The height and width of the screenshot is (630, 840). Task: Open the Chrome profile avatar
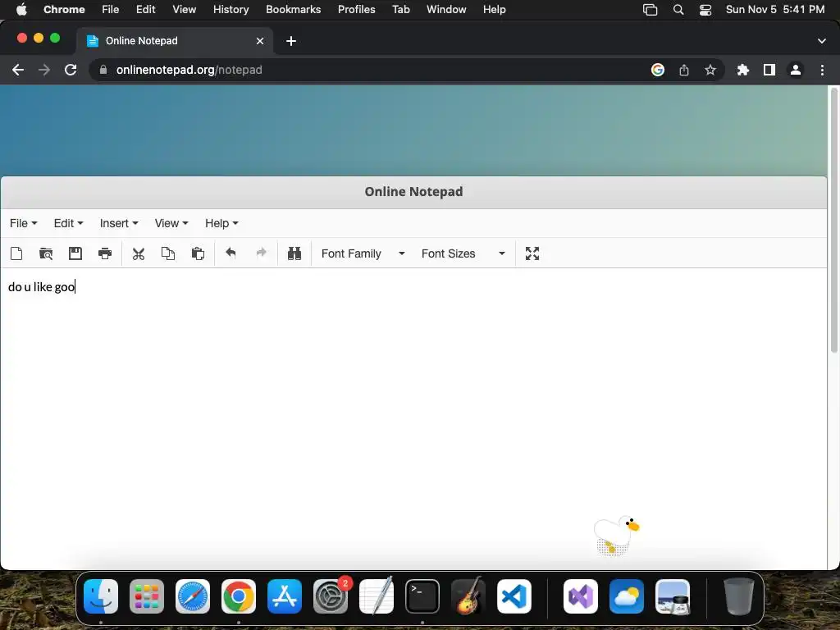[x=796, y=70]
